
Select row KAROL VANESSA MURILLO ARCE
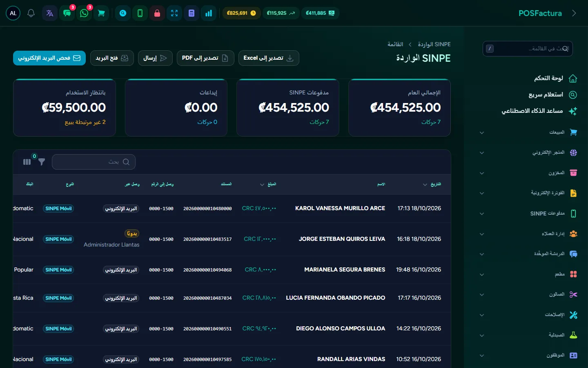232,209
